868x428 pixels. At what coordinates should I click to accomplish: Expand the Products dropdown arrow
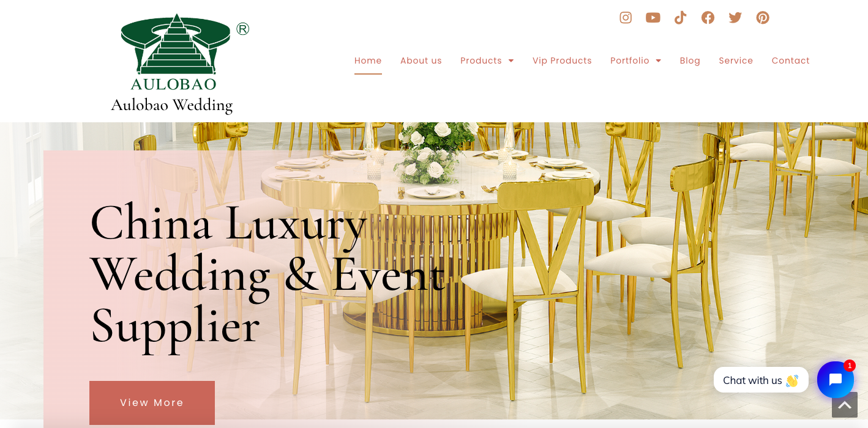511,61
